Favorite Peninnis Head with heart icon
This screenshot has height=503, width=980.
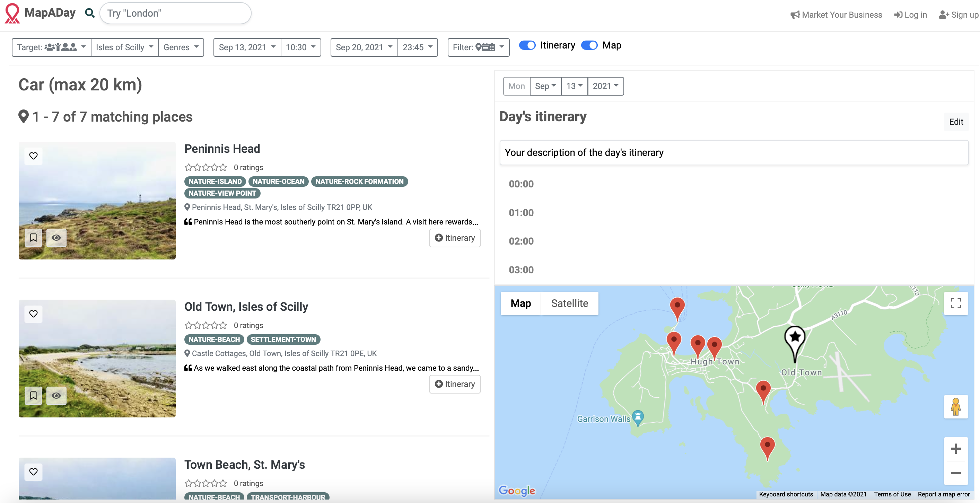coord(34,156)
